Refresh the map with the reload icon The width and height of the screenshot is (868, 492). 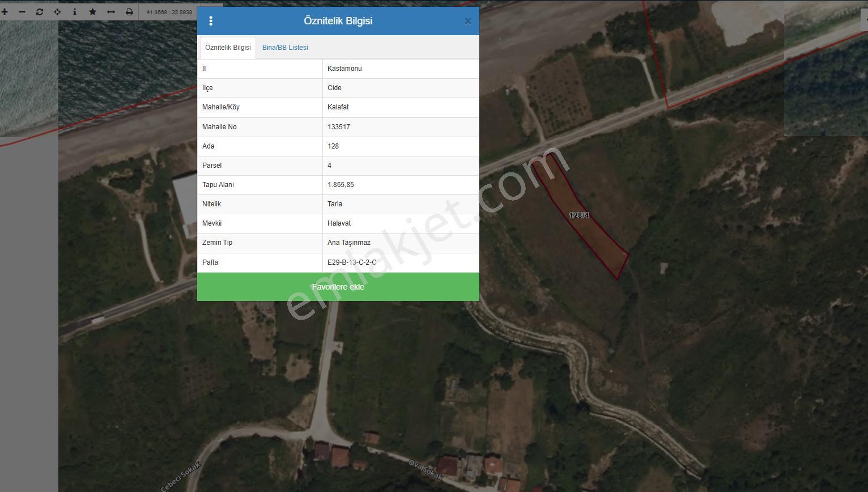(x=40, y=11)
